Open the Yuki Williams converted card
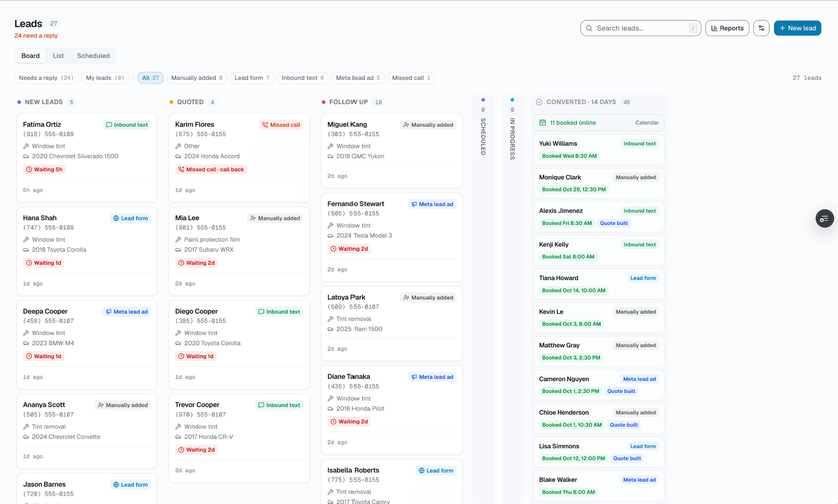This screenshot has height=504, width=838. coord(599,150)
